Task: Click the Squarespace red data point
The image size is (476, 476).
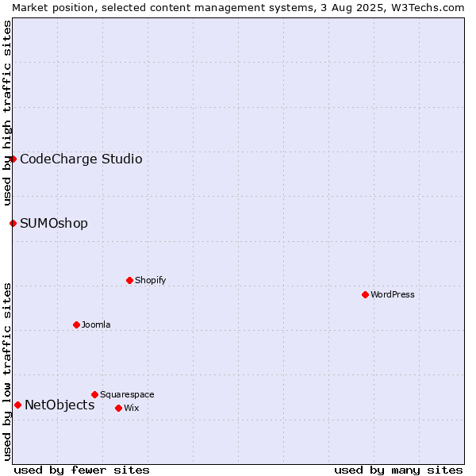Action: pos(94,394)
